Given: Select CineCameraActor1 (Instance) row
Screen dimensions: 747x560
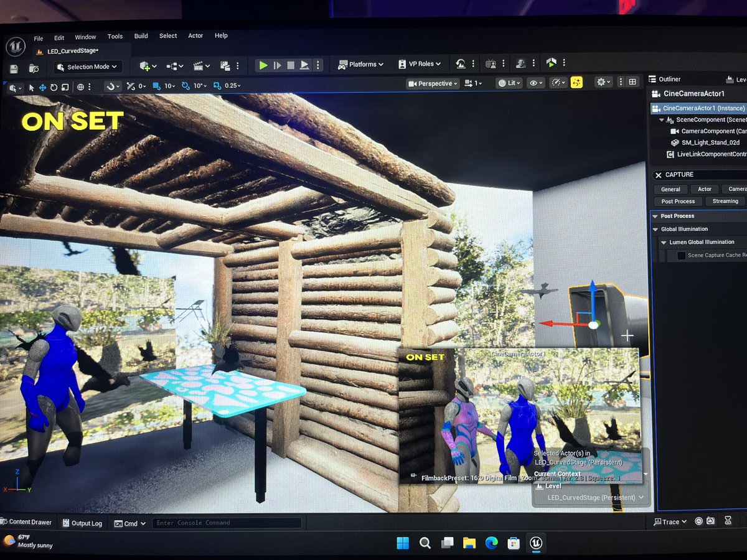Looking at the screenshot, I should pyautogui.click(x=699, y=108).
